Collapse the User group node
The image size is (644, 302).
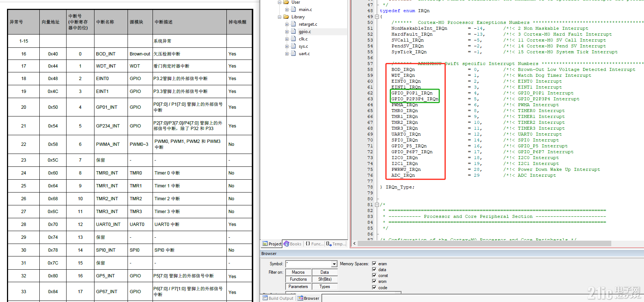point(279,2)
